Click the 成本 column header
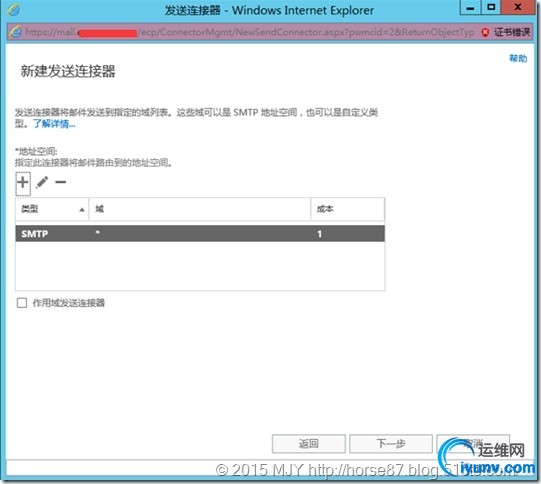 pyautogui.click(x=347, y=209)
